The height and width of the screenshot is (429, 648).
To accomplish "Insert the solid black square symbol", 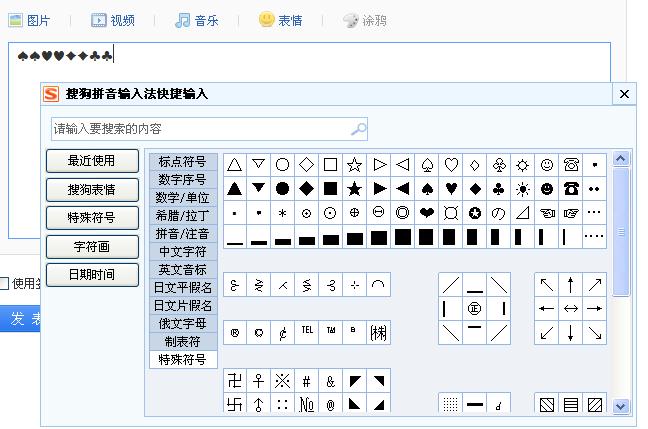I will [x=331, y=189].
